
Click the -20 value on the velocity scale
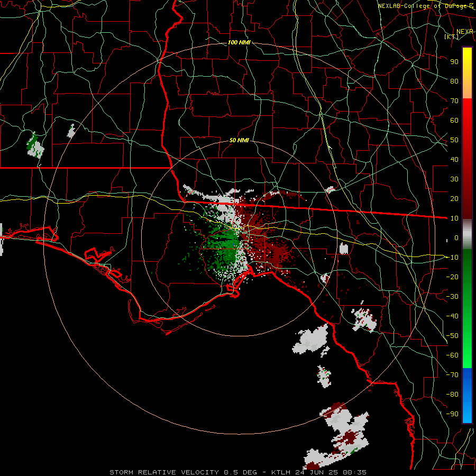(452, 277)
